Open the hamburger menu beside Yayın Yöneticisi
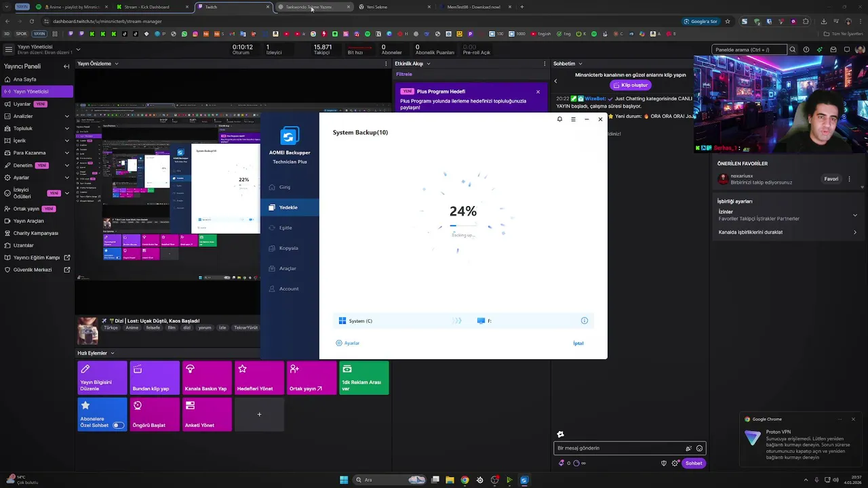The height and width of the screenshot is (488, 868). coord(8,49)
